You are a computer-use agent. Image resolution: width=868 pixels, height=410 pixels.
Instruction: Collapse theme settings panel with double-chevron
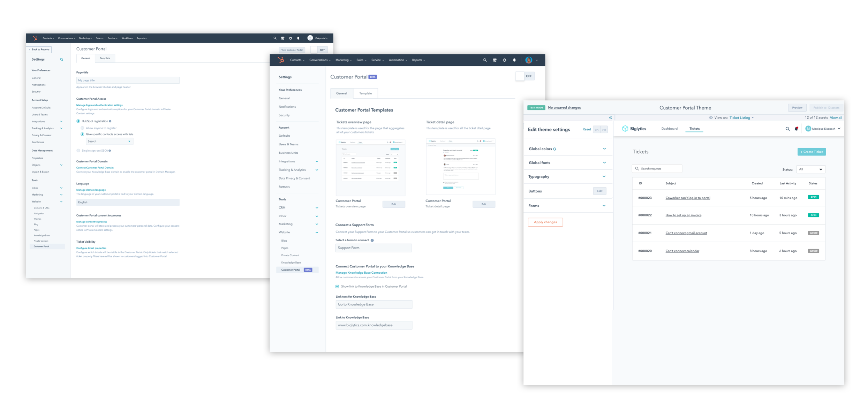[610, 118]
